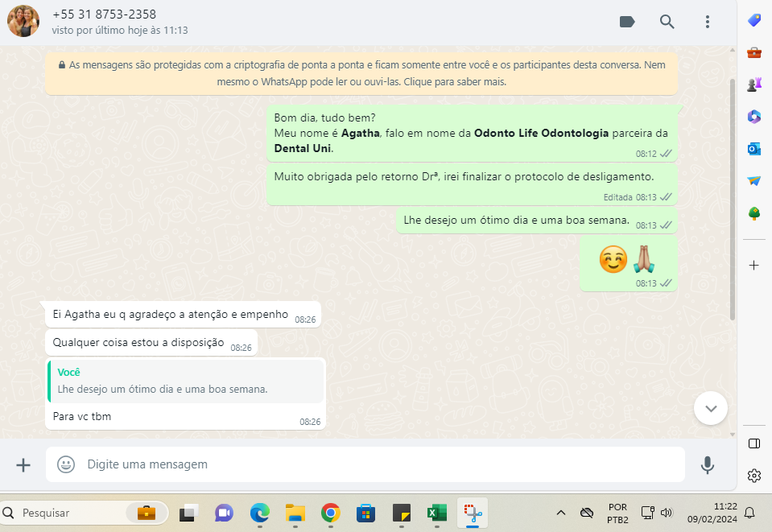Screen dimensions: 772x532
Task: Click the chat vertical scrollbar
Action: coord(732,200)
